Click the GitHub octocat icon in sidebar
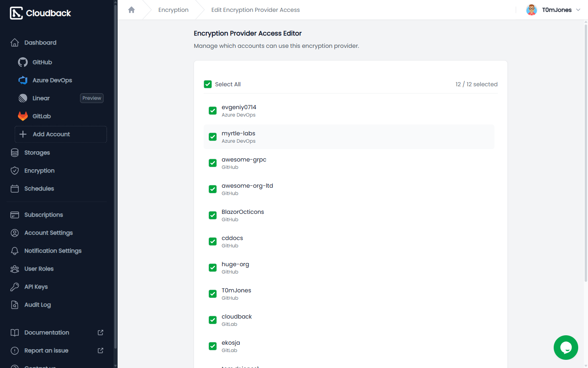Screen dimensions: 588x368 tap(23, 62)
